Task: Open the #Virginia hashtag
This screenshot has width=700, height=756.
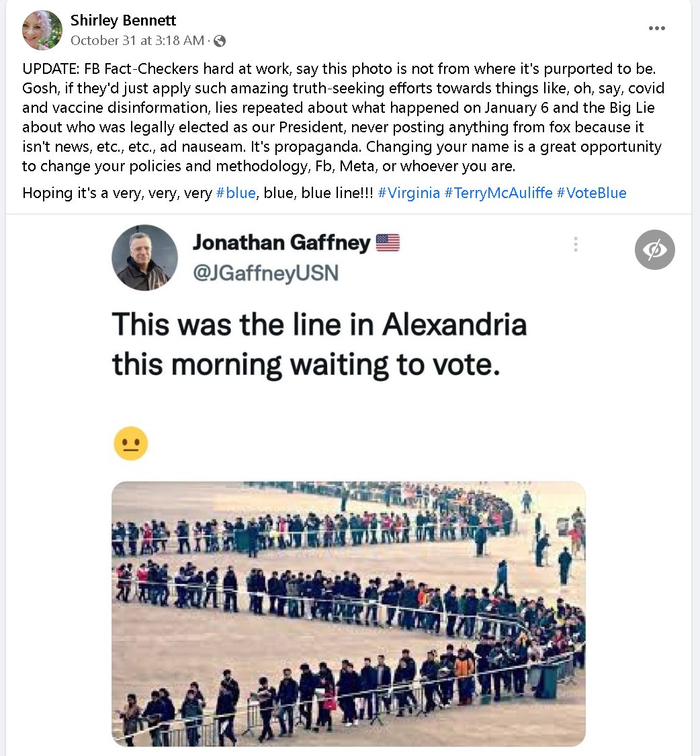Action: point(408,193)
